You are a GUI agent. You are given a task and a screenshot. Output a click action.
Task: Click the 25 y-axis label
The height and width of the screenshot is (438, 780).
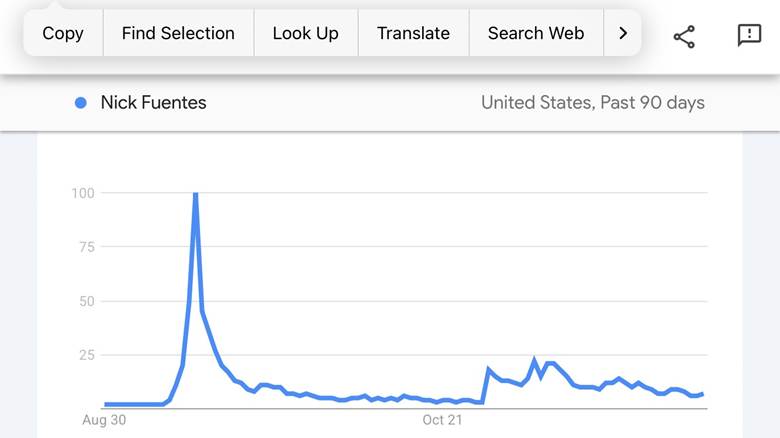click(86, 355)
